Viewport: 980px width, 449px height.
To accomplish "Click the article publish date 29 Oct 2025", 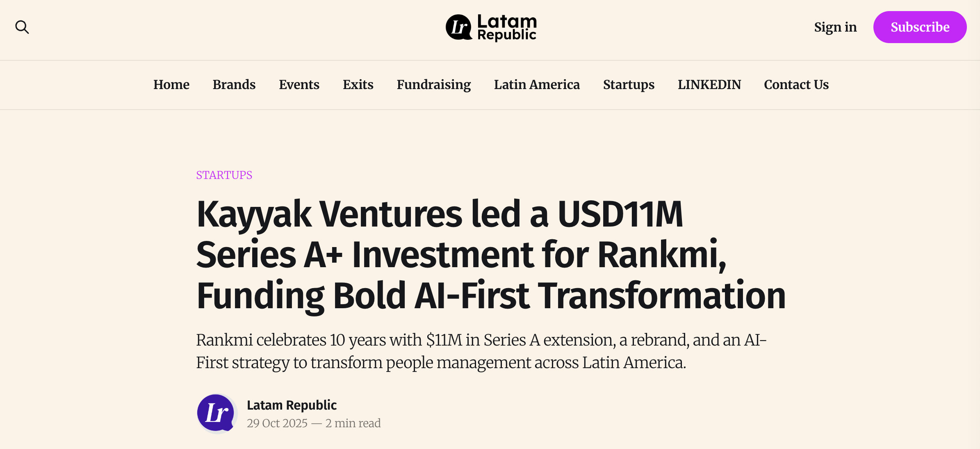I will 277,423.
